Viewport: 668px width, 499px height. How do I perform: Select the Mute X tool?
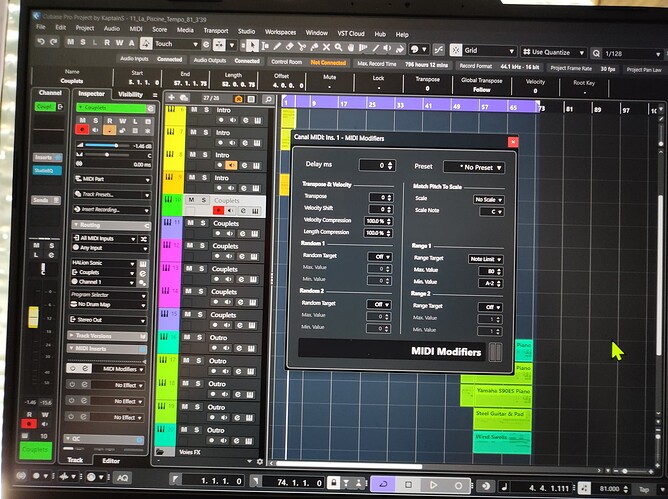(x=326, y=47)
